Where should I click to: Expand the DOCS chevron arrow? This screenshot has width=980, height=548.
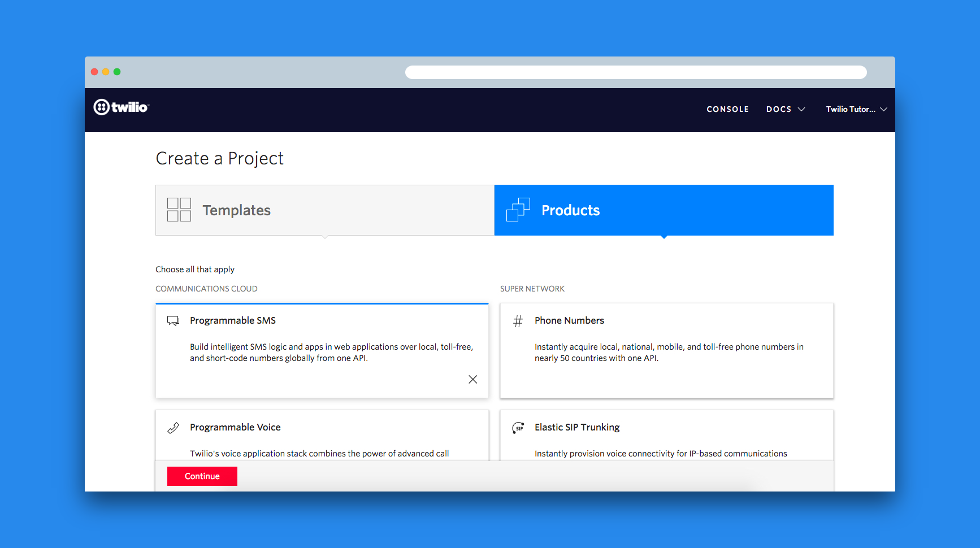tap(801, 110)
